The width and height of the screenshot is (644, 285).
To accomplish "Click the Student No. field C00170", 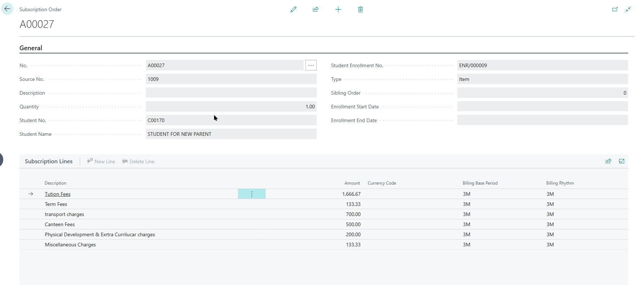I will point(231,120).
